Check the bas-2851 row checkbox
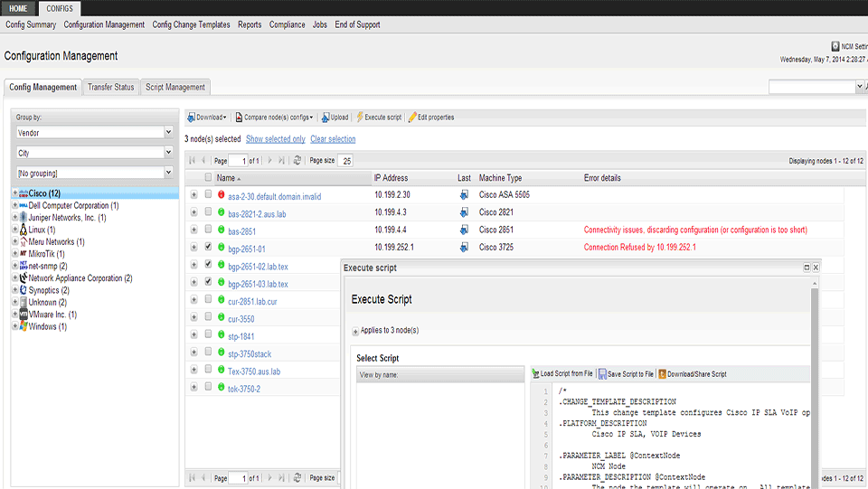 [x=208, y=229]
